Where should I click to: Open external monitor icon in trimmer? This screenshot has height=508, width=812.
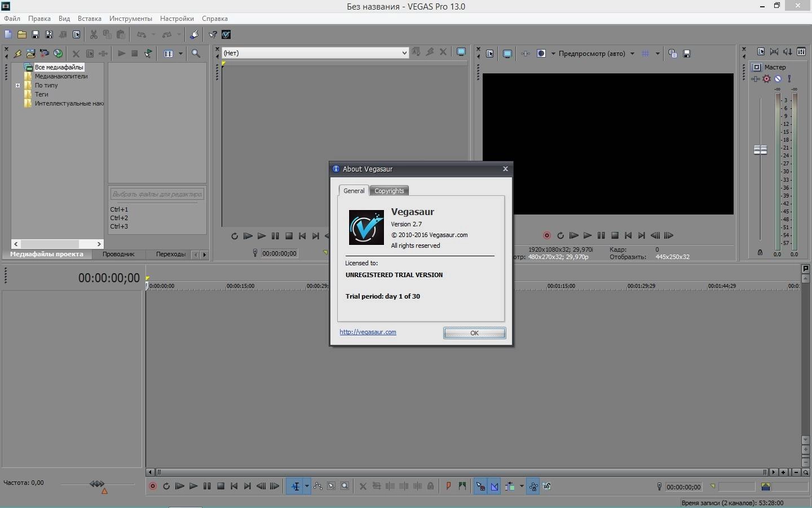461,52
